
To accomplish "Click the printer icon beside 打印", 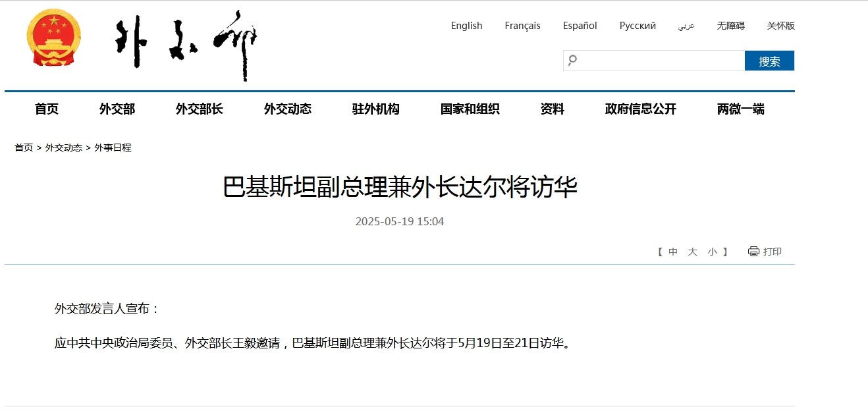I will coord(753,252).
